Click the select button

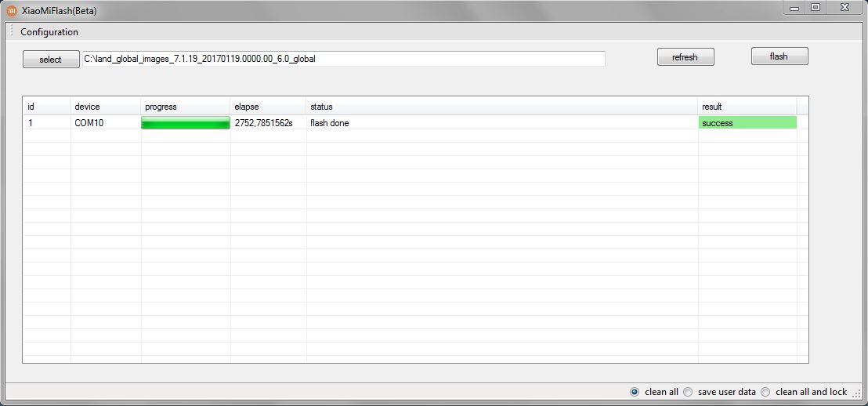point(51,60)
